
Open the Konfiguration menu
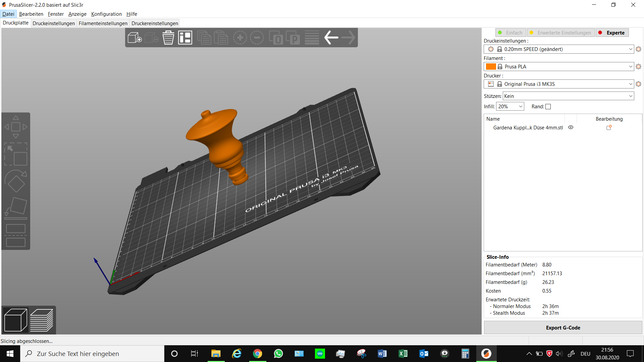(106, 14)
